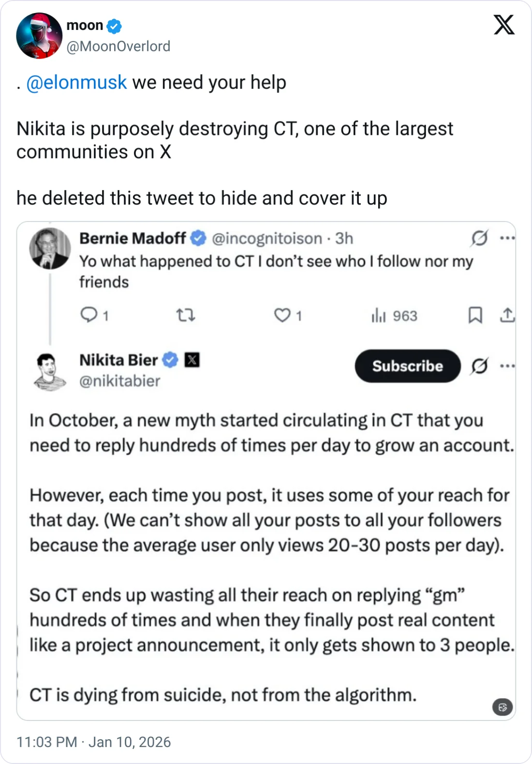Open more options on Nikita Bier's post
This screenshot has height=764, width=532.
pos(507,366)
